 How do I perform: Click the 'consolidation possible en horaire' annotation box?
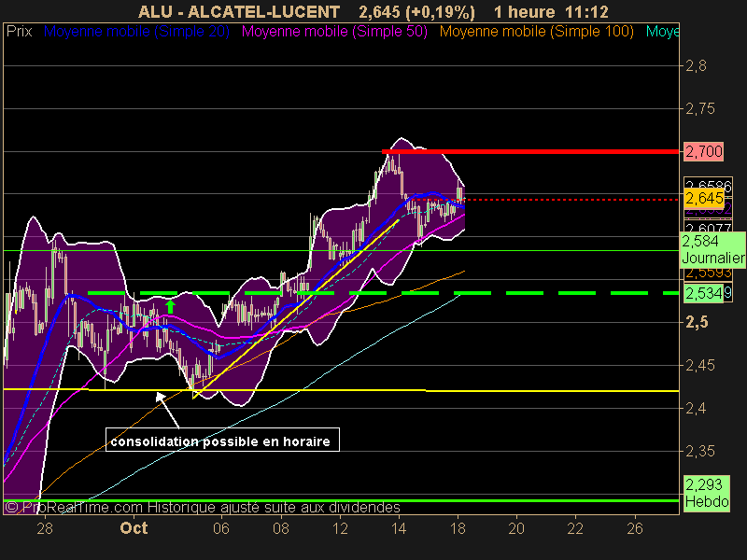click(x=222, y=440)
